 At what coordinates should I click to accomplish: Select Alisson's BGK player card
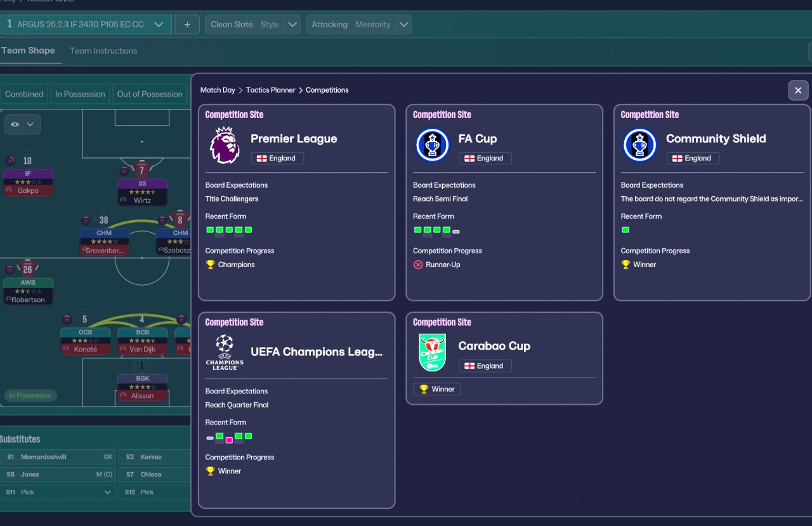coord(143,387)
